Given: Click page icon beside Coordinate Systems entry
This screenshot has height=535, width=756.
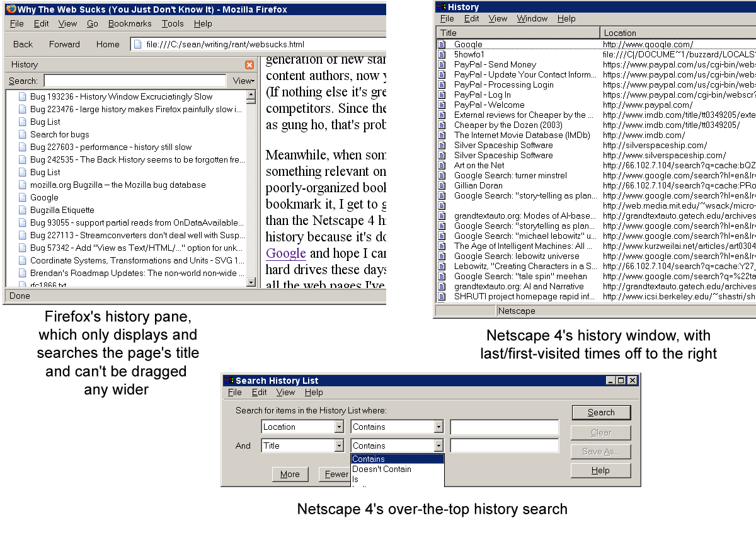Looking at the screenshot, I should click(23, 260).
